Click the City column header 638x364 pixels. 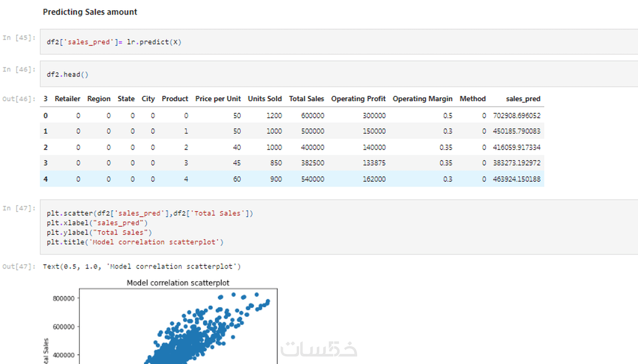point(148,99)
